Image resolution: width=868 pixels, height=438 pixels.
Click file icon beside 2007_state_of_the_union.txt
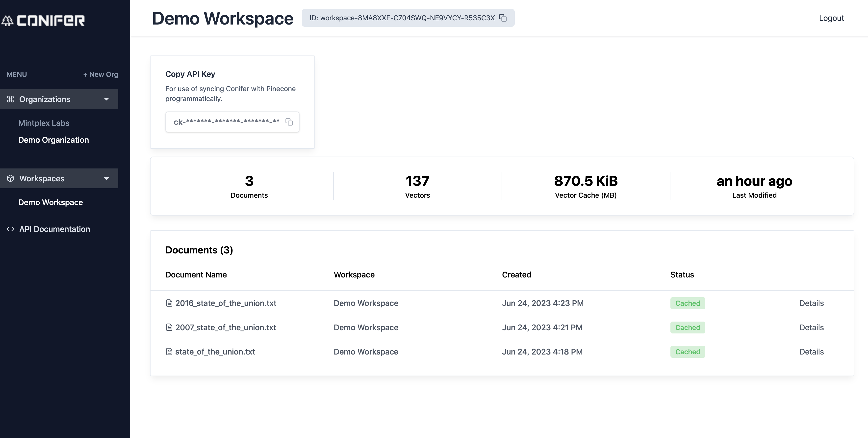[x=169, y=328]
